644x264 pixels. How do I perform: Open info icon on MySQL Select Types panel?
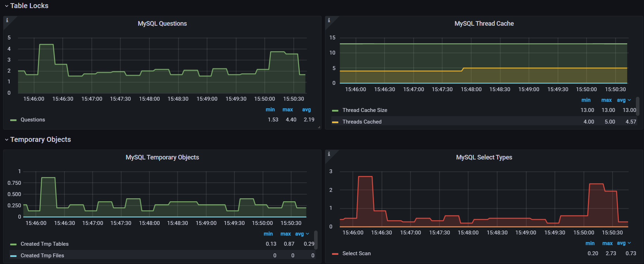tap(329, 154)
